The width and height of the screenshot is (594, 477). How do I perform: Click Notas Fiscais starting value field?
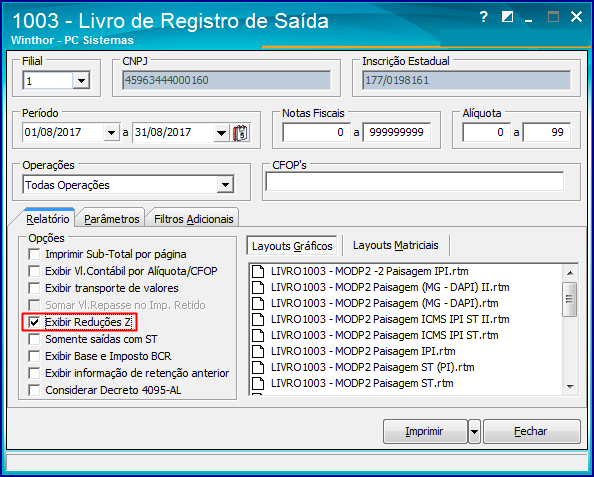click(316, 133)
